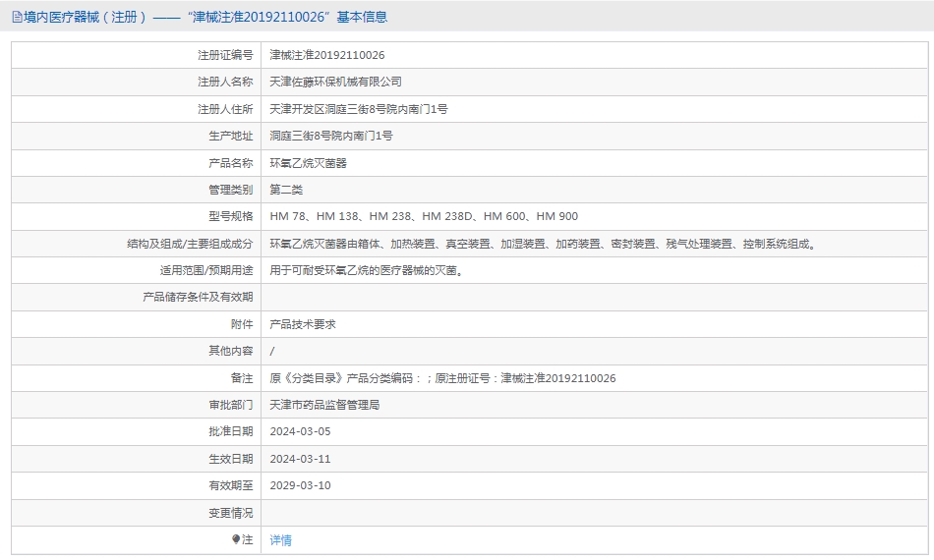Select the 产品名称 row value

(x=308, y=163)
